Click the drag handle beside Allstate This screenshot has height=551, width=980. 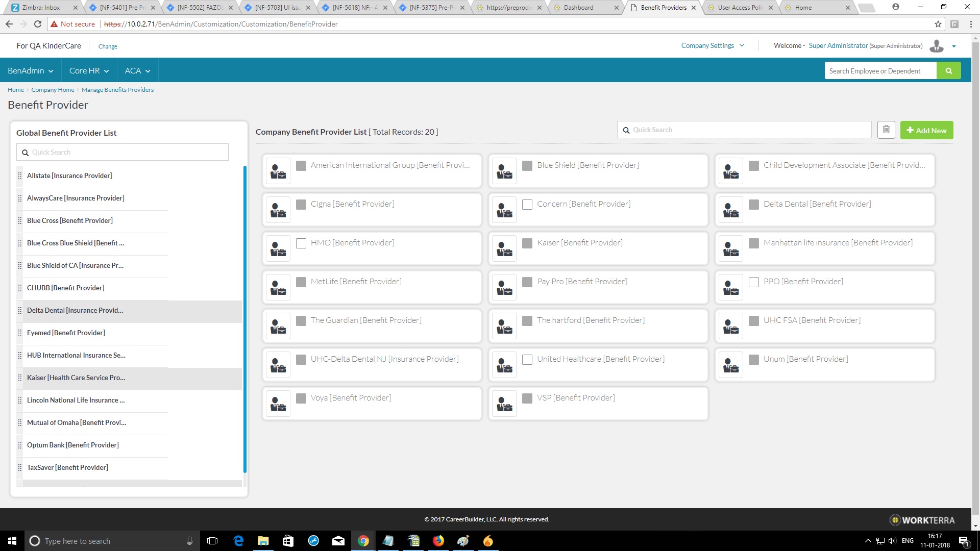pyautogui.click(x=20, y=176)
